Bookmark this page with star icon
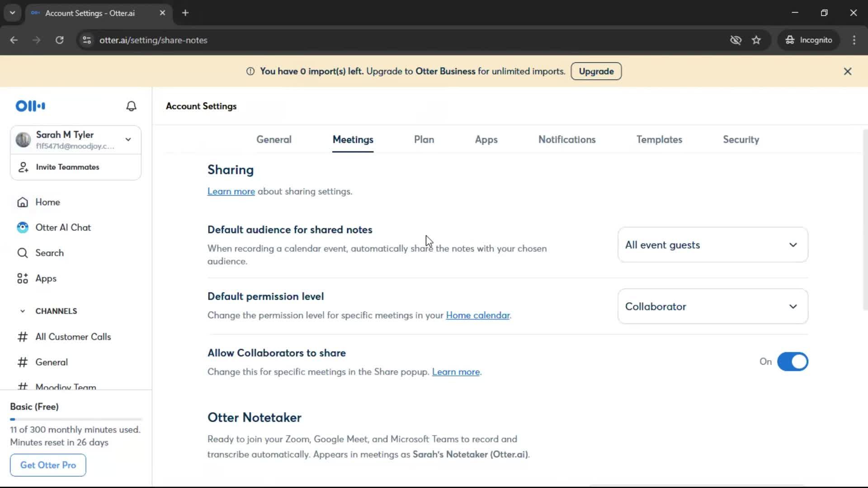This screenshot has height=488, width=868. [756, 40]
